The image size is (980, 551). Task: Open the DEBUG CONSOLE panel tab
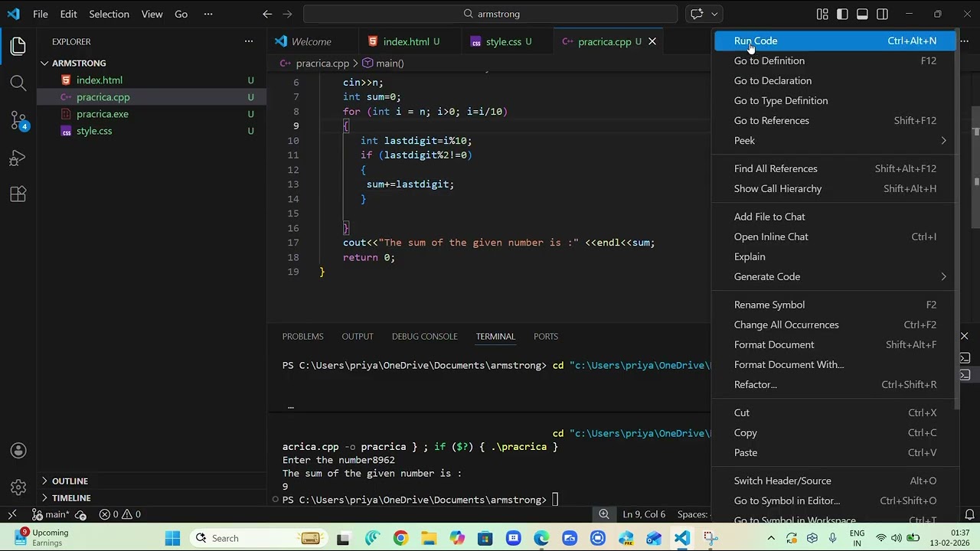(x=425, y=336)
